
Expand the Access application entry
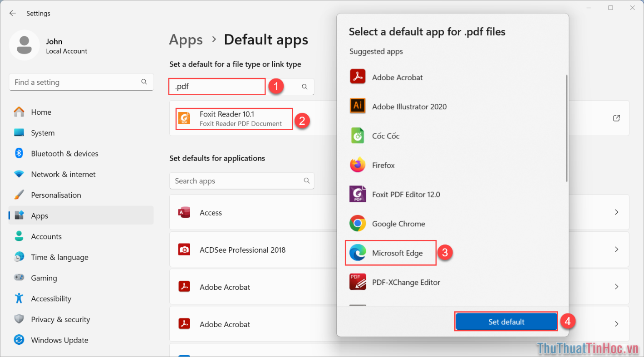(x=616, y=212)
